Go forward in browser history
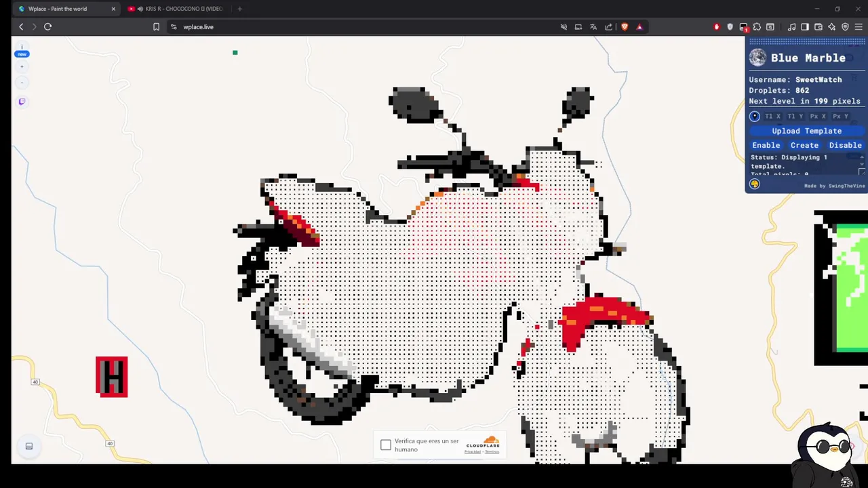This screenshot has width=868, height=488. point(34,26)
